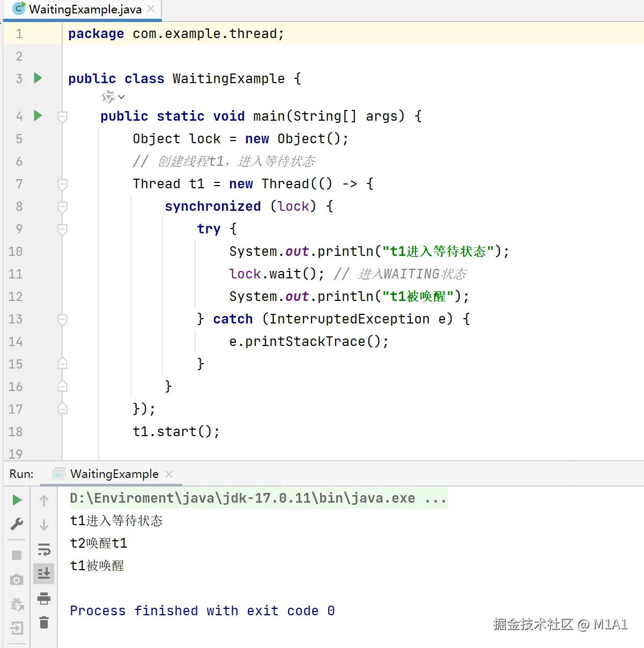Rerun WaitingExample with the green play button
Viewport: 644px width, 648px height.
tap(17, 500)
